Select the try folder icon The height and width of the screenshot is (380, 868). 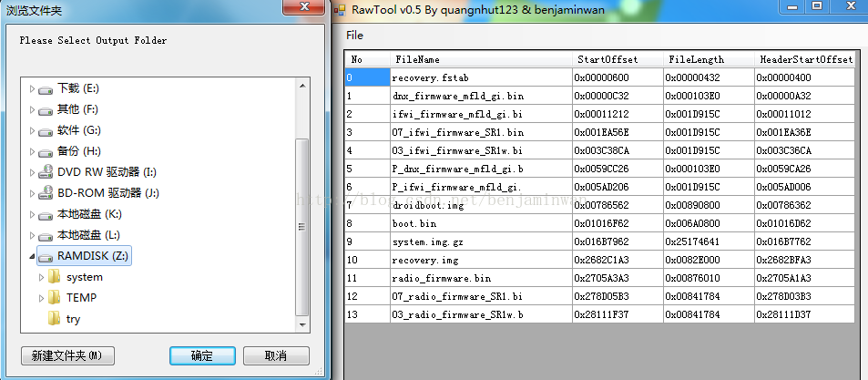pos(55,319)
